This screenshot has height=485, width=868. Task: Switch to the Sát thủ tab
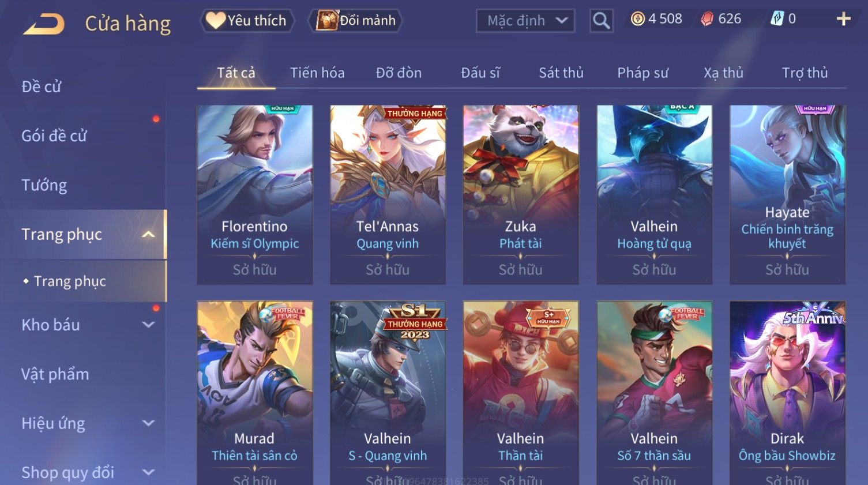[x=561, y=73]
